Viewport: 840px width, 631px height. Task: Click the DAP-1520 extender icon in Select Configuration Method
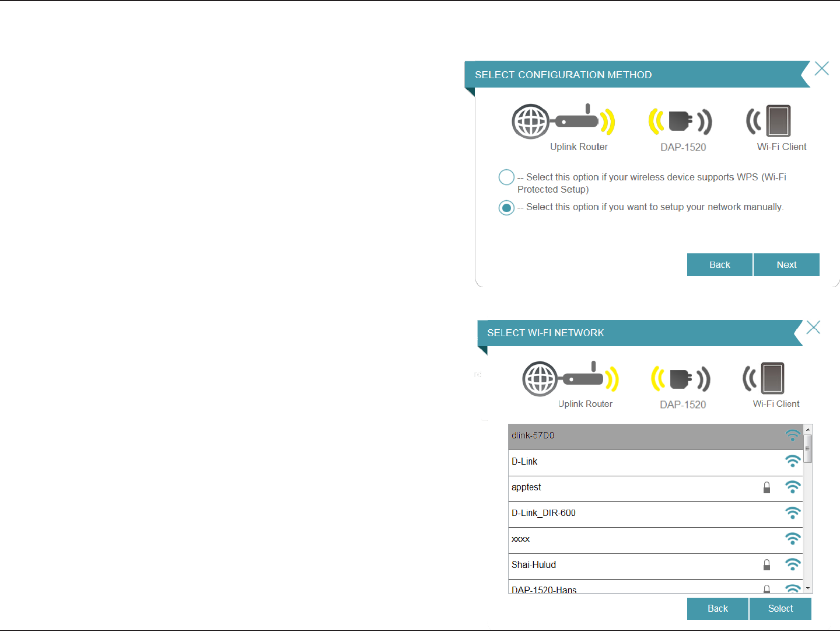coord(680,121)
